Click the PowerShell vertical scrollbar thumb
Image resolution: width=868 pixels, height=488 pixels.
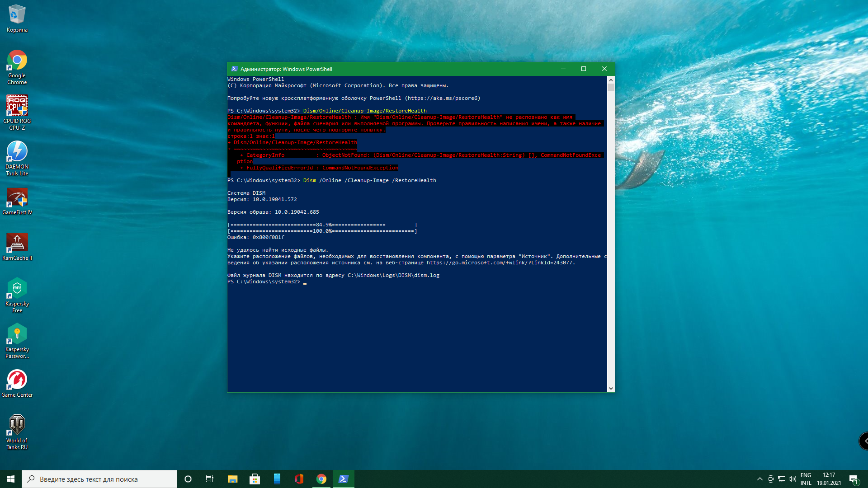611,87
